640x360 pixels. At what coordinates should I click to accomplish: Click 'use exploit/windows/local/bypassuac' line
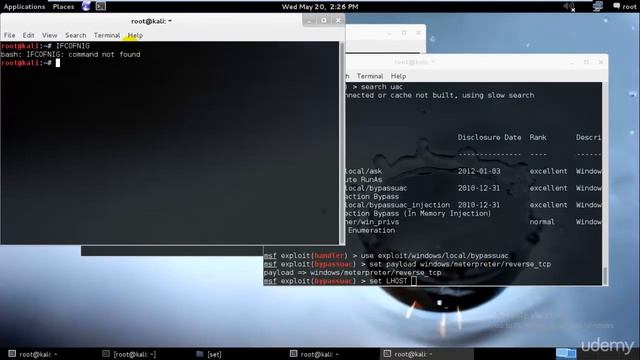386,256
